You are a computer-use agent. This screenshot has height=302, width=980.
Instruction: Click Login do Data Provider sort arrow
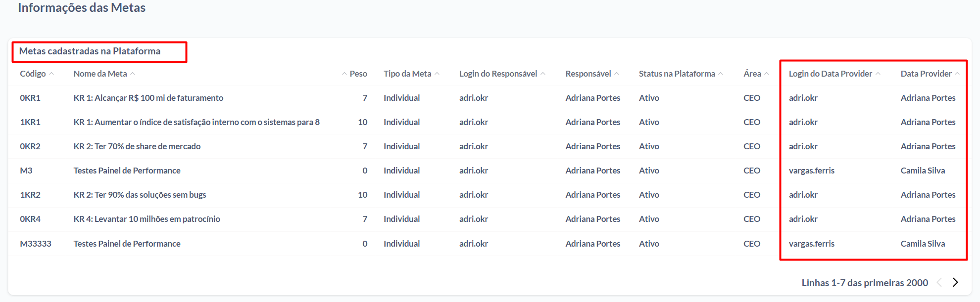click(878, 74)
